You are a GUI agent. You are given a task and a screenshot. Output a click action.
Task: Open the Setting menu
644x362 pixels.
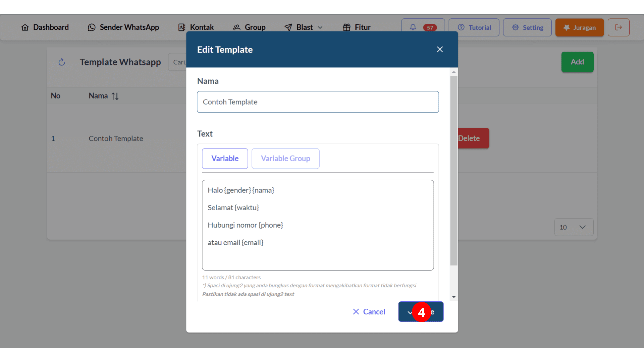tap(527, 27)
